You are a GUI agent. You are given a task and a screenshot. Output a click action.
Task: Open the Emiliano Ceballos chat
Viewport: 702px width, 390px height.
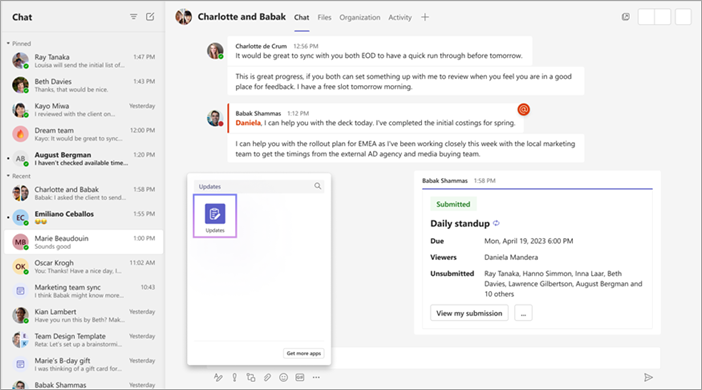coord(83,218)
